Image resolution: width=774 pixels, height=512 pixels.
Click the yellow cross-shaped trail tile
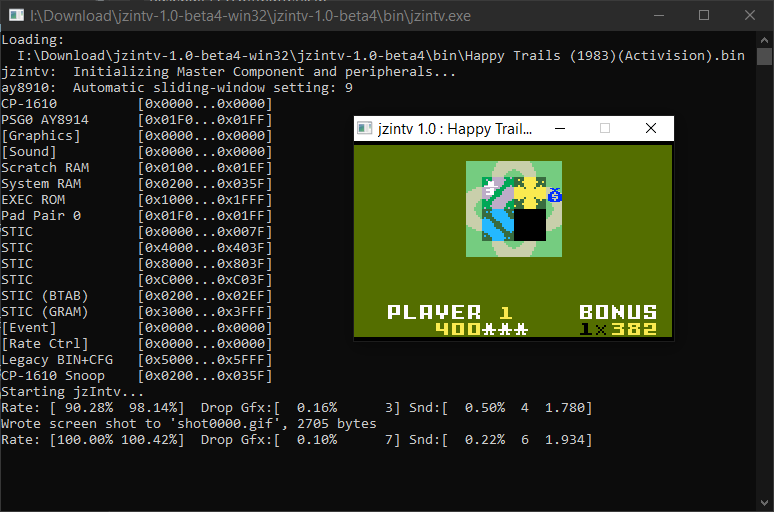coord(530,193)
